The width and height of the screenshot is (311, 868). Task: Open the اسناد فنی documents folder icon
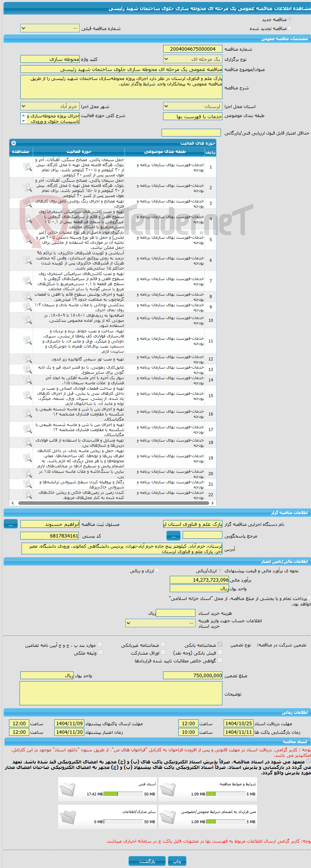point(68,789)
